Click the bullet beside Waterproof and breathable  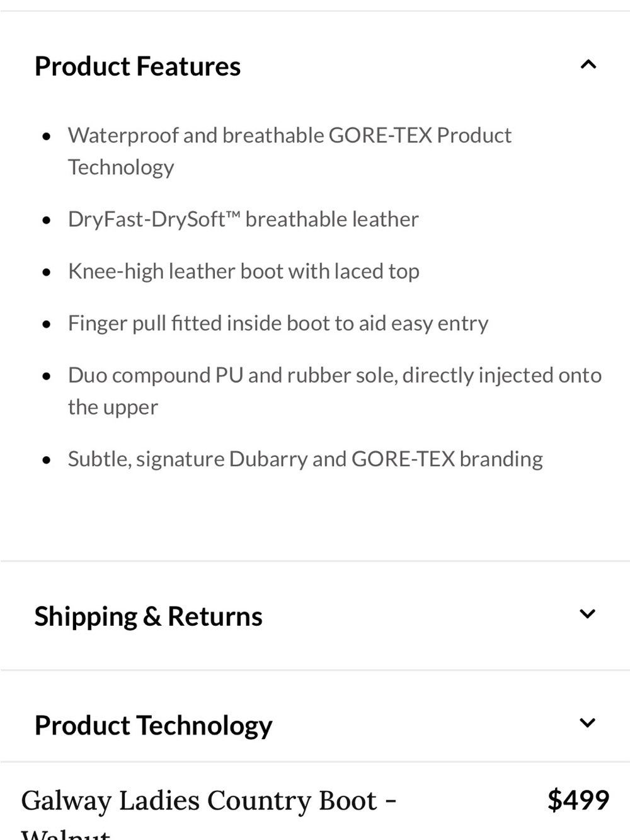pos(46,136)
